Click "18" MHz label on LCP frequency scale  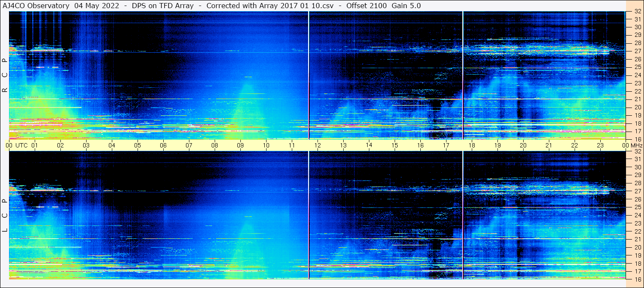[x=637, y=264]
